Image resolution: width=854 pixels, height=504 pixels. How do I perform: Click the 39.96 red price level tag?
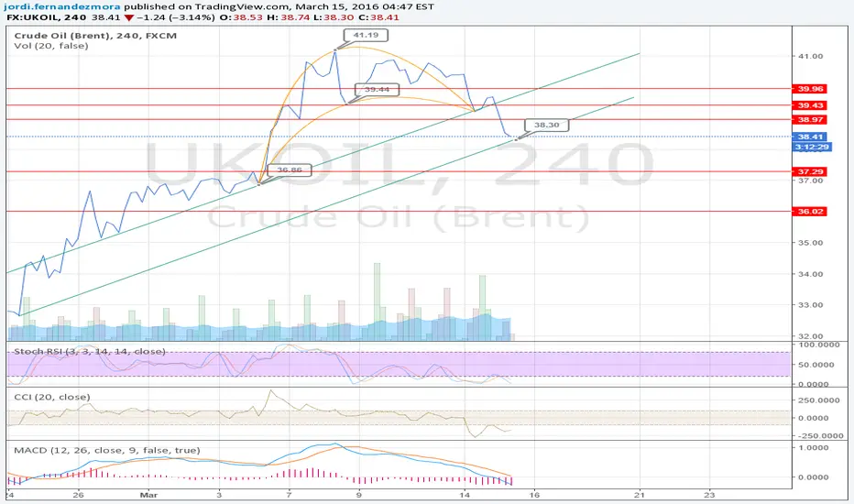click(810, 89)
